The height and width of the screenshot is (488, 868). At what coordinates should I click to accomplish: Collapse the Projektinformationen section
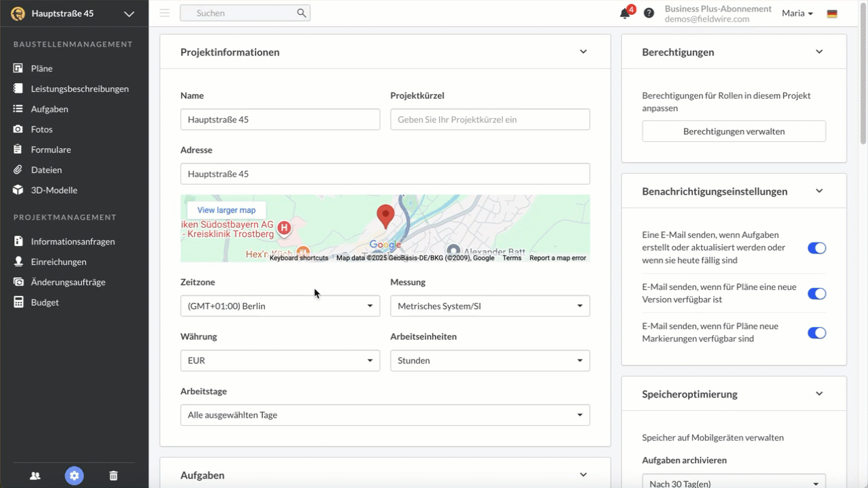point(583,52)
